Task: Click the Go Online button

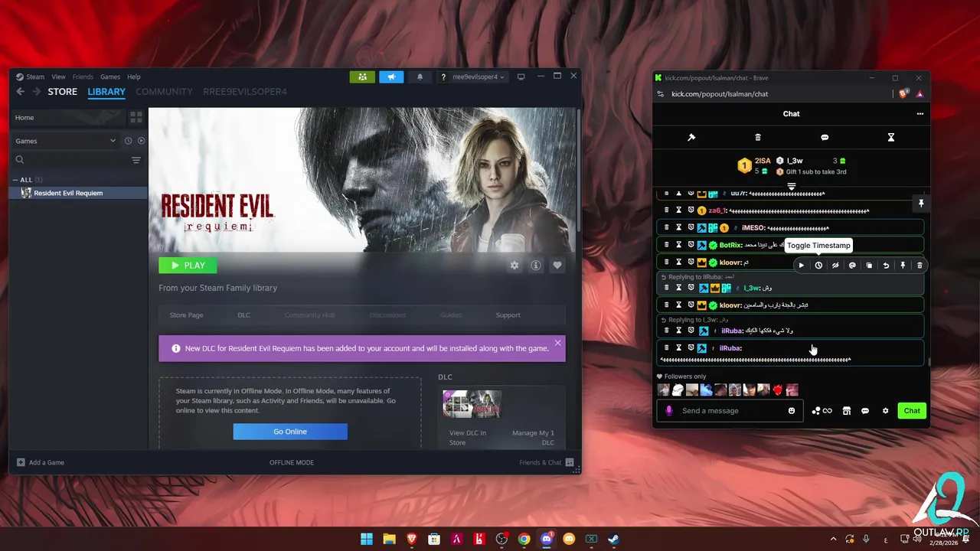Action: coord(290,432)
